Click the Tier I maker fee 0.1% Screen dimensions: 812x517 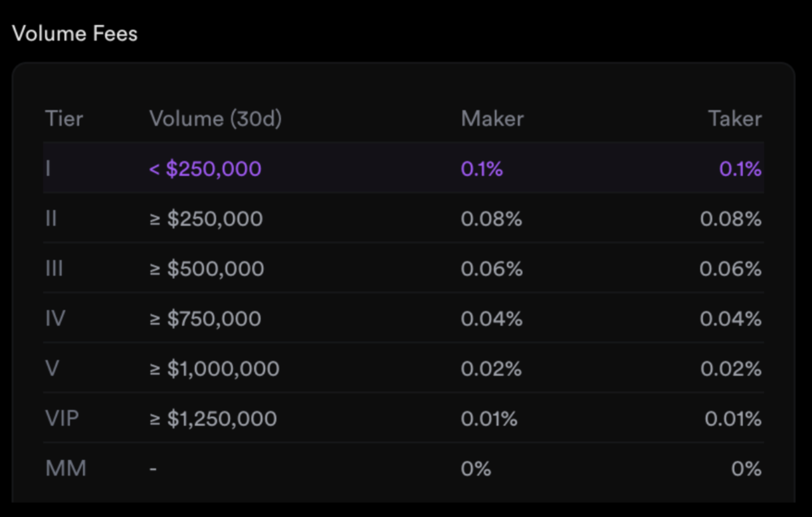pos(482,169)
